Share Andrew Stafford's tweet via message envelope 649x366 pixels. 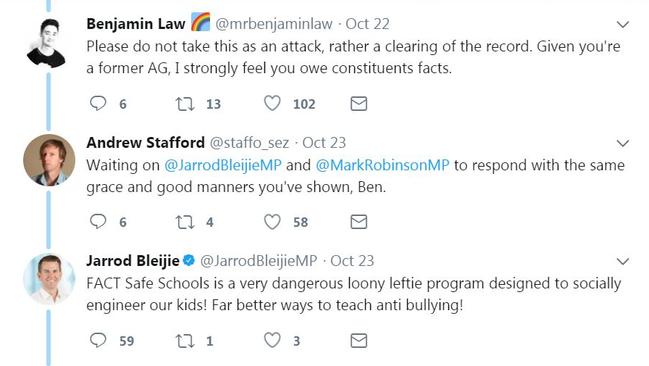(358, 222)
